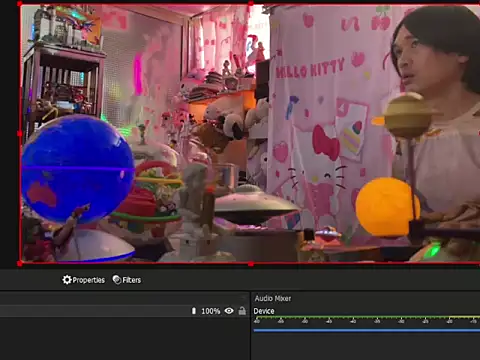The image size is (480, 360).
Task: Toggle the lock icon on the source row
Action: [x=242, y=311]
